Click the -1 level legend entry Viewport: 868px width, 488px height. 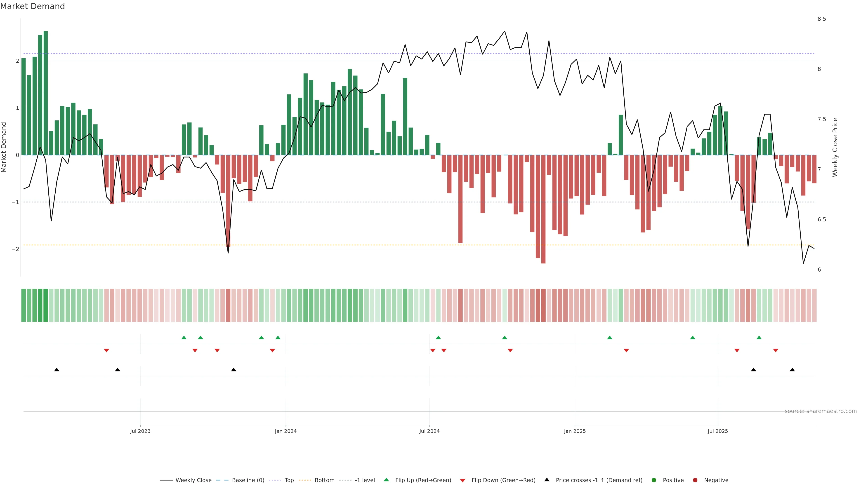tap(365, 480)
